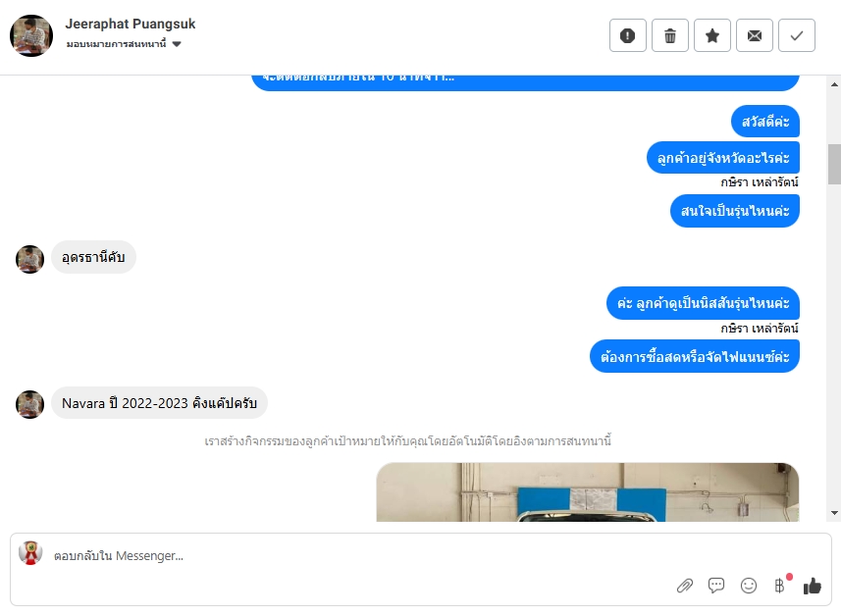Send a thumbs-up like
Viewport: 841px width, 616px height.
(x=812, y=586)
